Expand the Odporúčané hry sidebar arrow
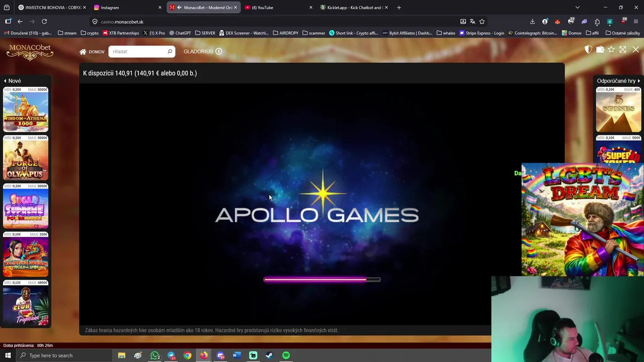The width and height of the screenshot is (644, 362). coord(639,81)
